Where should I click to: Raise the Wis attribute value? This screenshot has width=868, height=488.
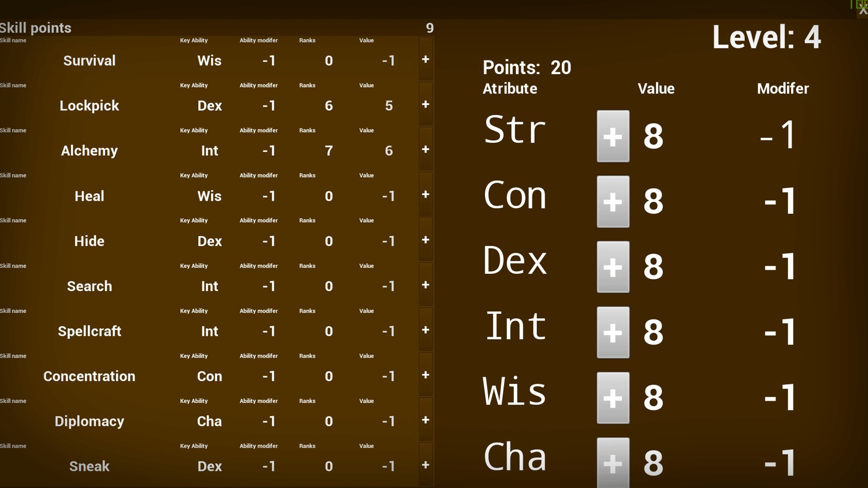pyautogui.click(x=613, y=398)
